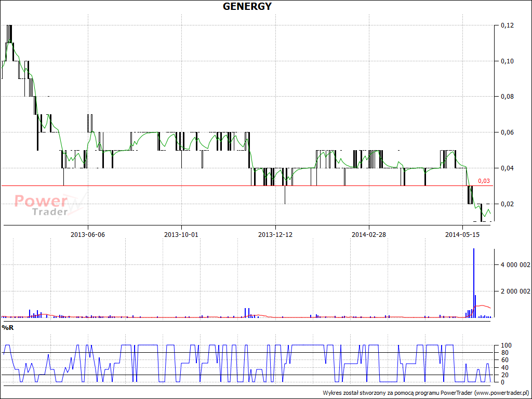Click the 2013-12-12 date marker
This screenshot has width=532, height=399.
click(275, 234)
